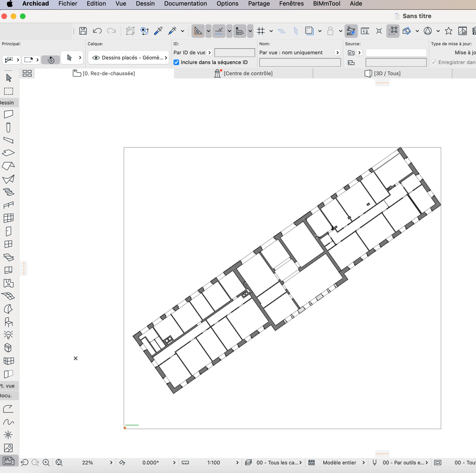Image resolution: width=476 pixels, height=473 pixels.
Task: Select the Door tool
Action: (x=9, y=231)
